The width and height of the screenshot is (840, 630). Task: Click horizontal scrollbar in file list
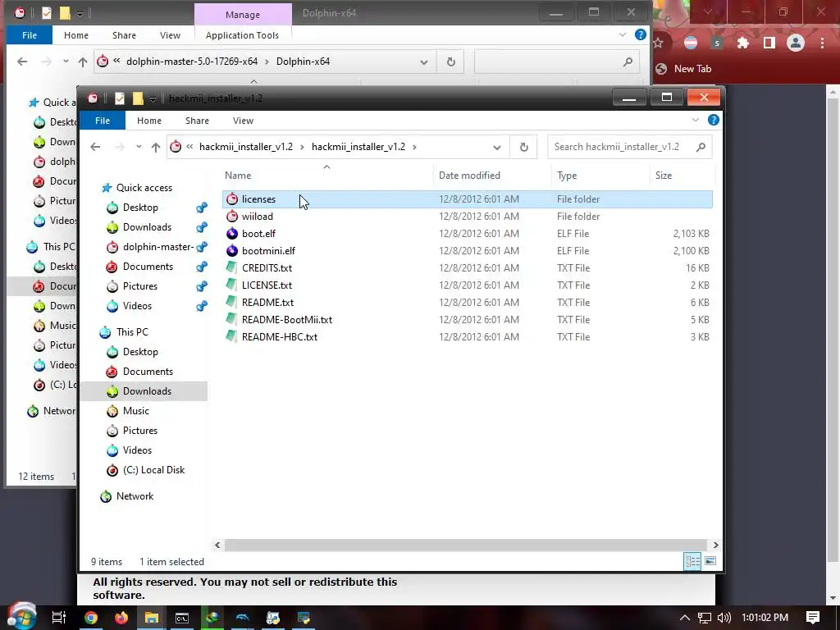(x=465, y=545)
